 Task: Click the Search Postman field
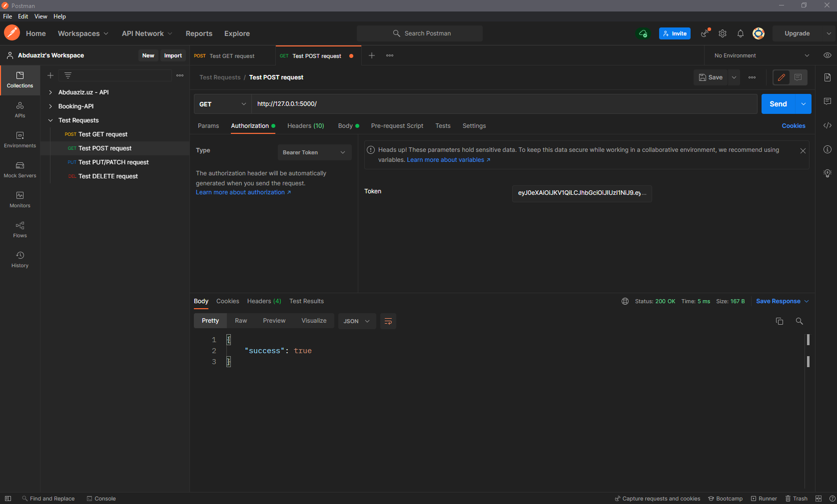[x=420, y=33]
